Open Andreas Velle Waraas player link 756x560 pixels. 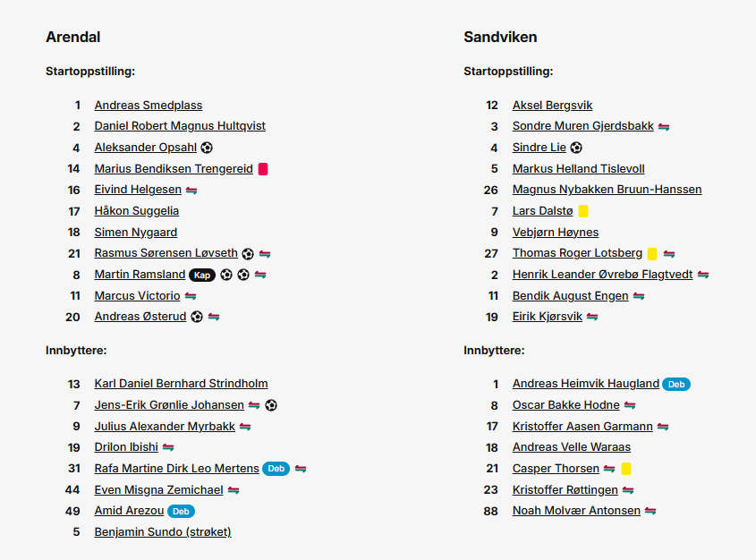click(572, 447)
